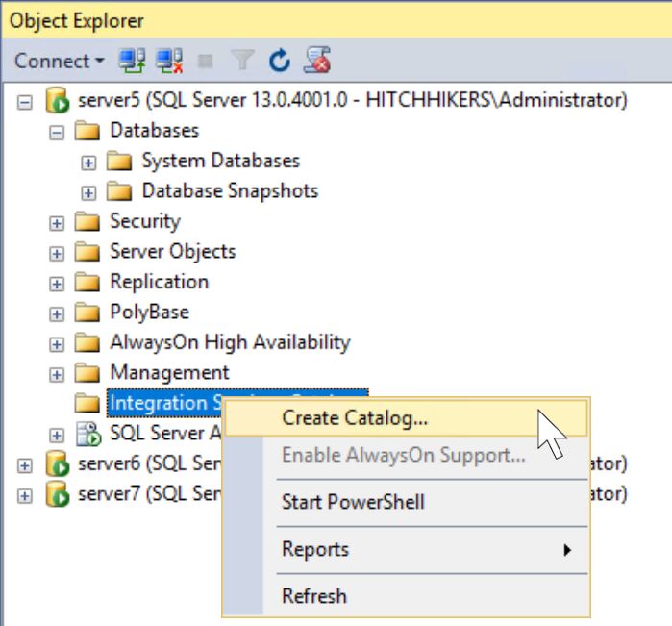Click Enable AlwaysOn Support menu entry
This screenshot has width=672, height=626.
pos(406,455)
